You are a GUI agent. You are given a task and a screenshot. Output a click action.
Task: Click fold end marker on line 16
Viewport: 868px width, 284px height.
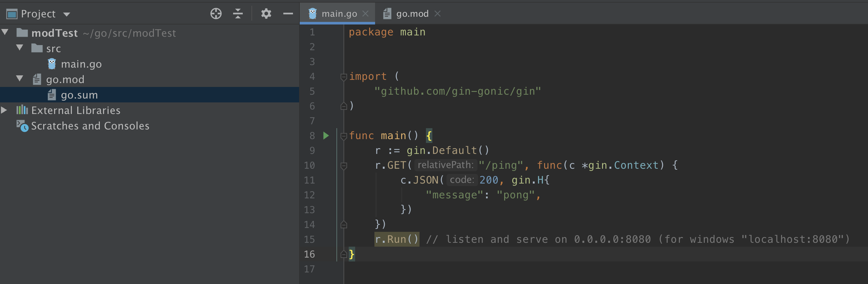coord(344,254)
